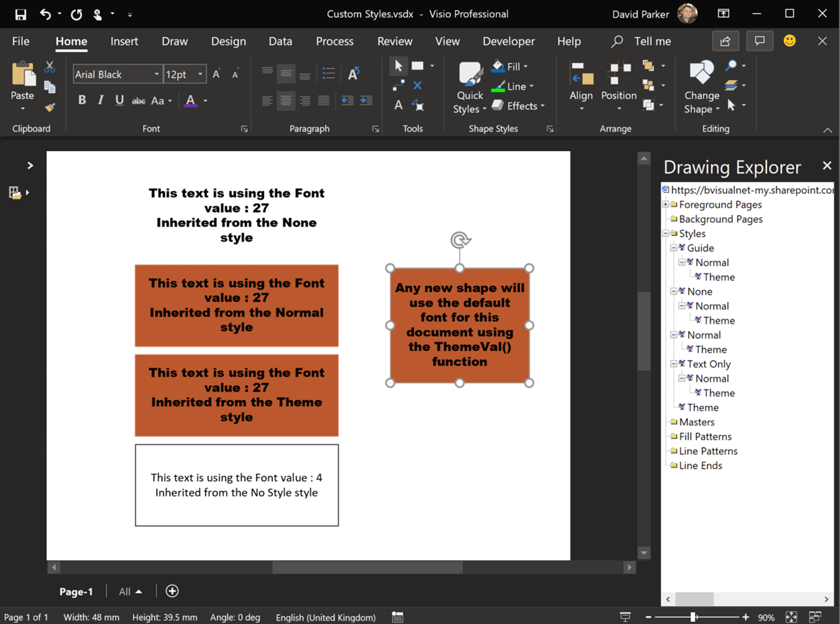
Task: Select the Text tool
Action: pos(398,106)
